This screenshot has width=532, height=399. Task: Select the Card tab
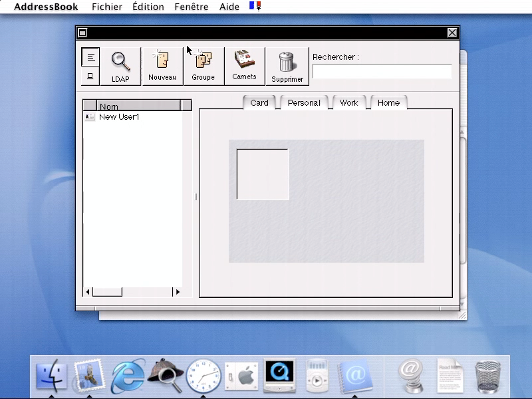click(x=259, y=103)
